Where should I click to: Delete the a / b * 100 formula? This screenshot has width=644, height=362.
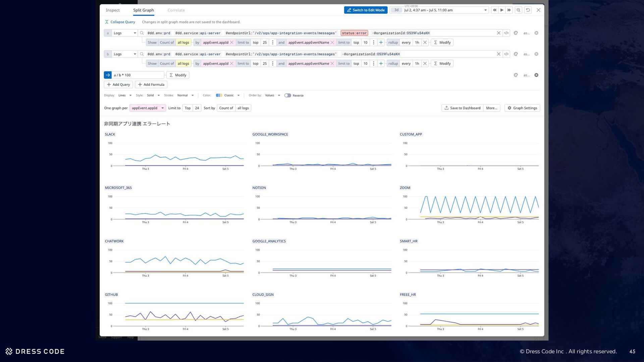point(536,75)
